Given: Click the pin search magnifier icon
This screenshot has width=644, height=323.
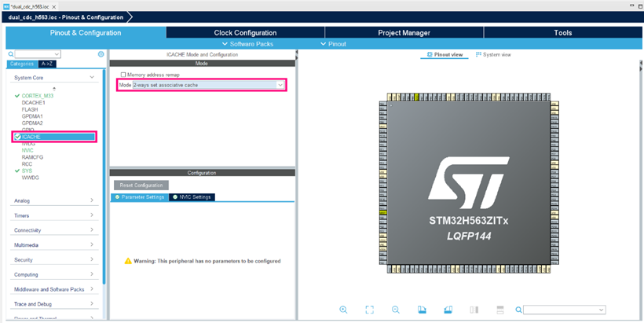Looking at the screenshot, I should coord(518,310).
